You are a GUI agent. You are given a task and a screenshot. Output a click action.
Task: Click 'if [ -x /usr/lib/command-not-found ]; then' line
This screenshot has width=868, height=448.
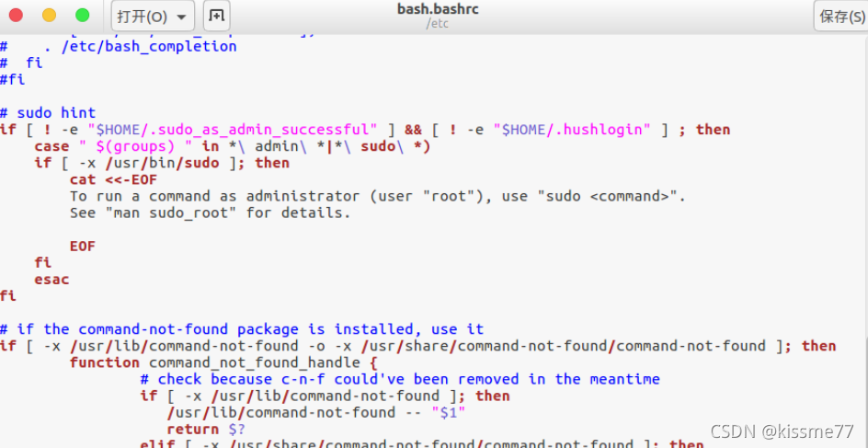pyautogui.click(x=325, y=396)
